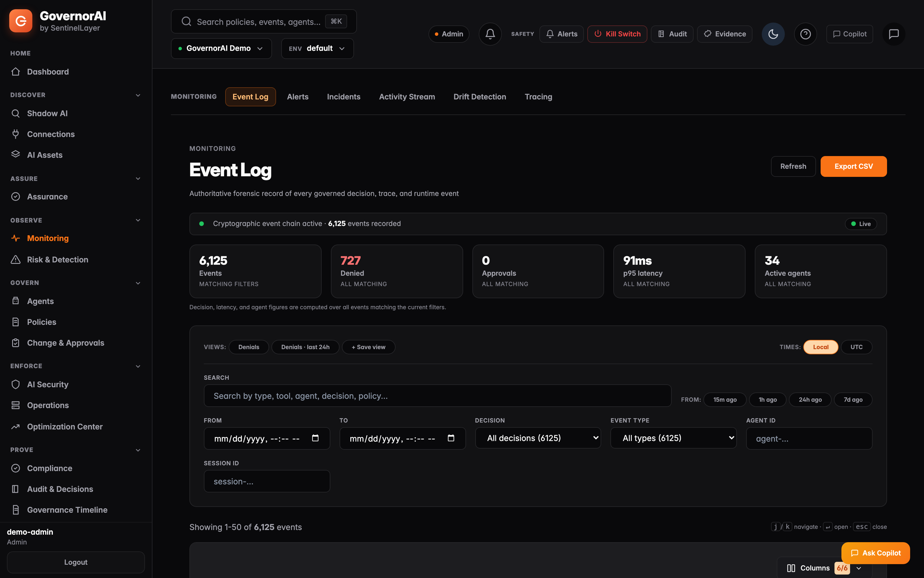
Task: Click the Change & Approvals clipboard icon
Action: [16, 343]
